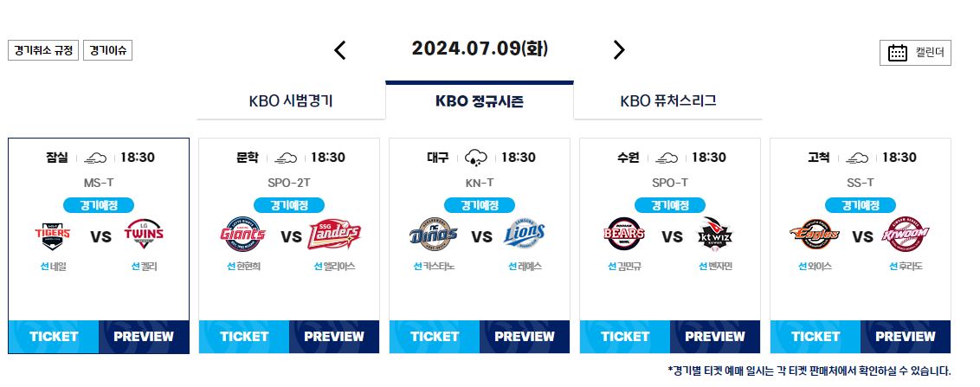Switch to KBO 퓨처스리그 tab
The height and width of the screenshot is (387, 980).
[668, 101]
